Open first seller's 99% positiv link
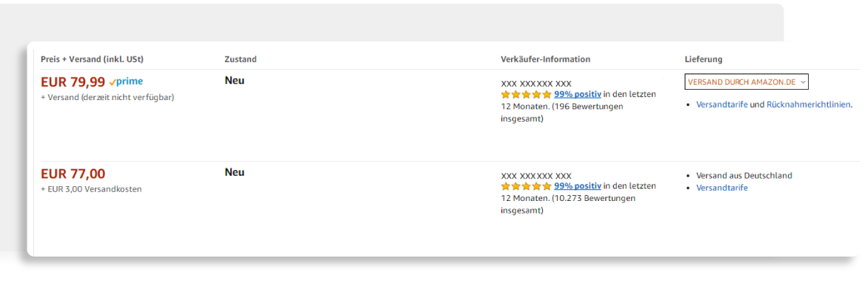This screenshot has height=284, width=868. [578, 94]
